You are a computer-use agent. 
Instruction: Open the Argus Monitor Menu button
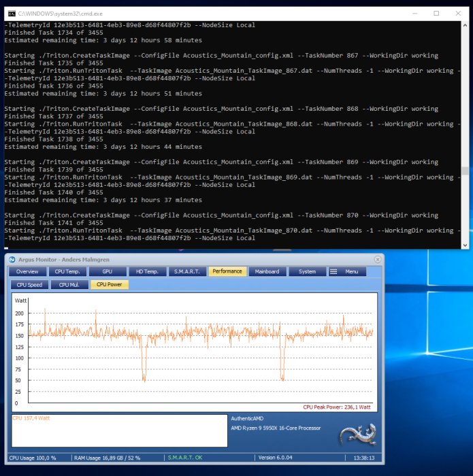pos(346,271)
